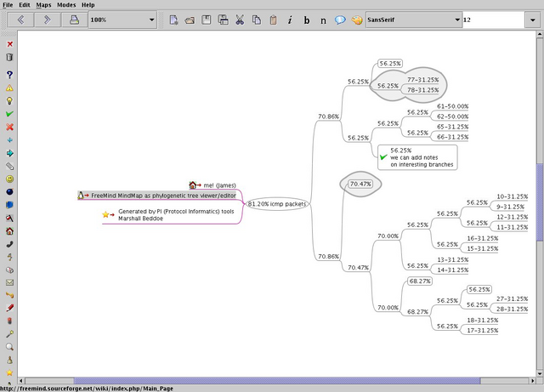Add the red pencil icon
Viewport: 544px width, 392px height.
(x=9, y=308)
